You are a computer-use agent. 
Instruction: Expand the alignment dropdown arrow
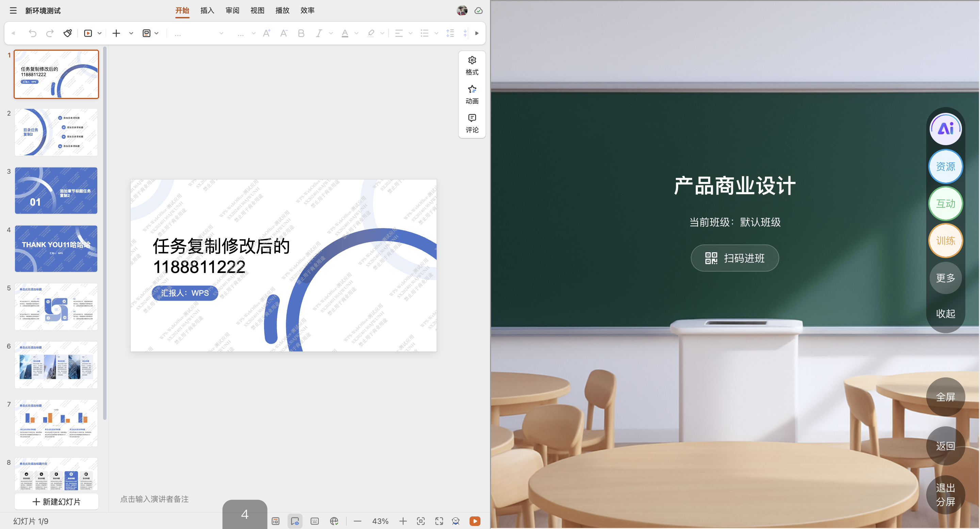click(x=410, y=33)
